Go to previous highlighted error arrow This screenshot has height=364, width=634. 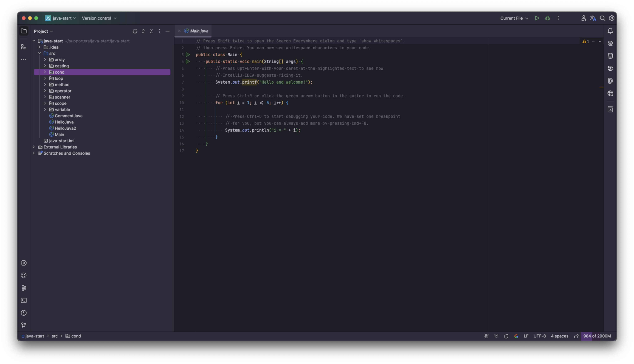593,41
